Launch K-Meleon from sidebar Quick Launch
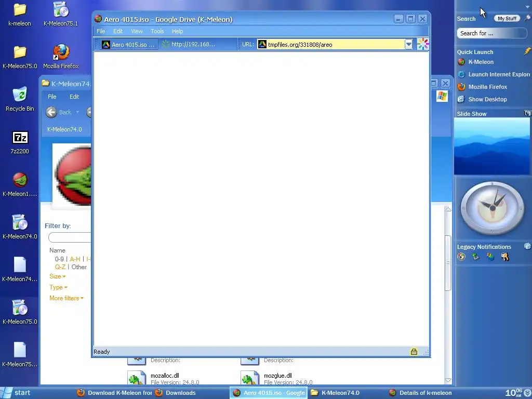 [x=476, y=62]
